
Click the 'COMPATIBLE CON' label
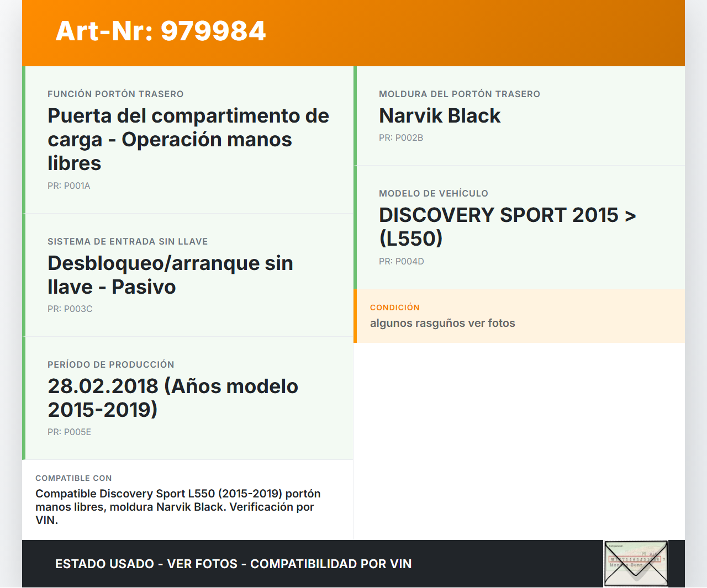point(73,478)
